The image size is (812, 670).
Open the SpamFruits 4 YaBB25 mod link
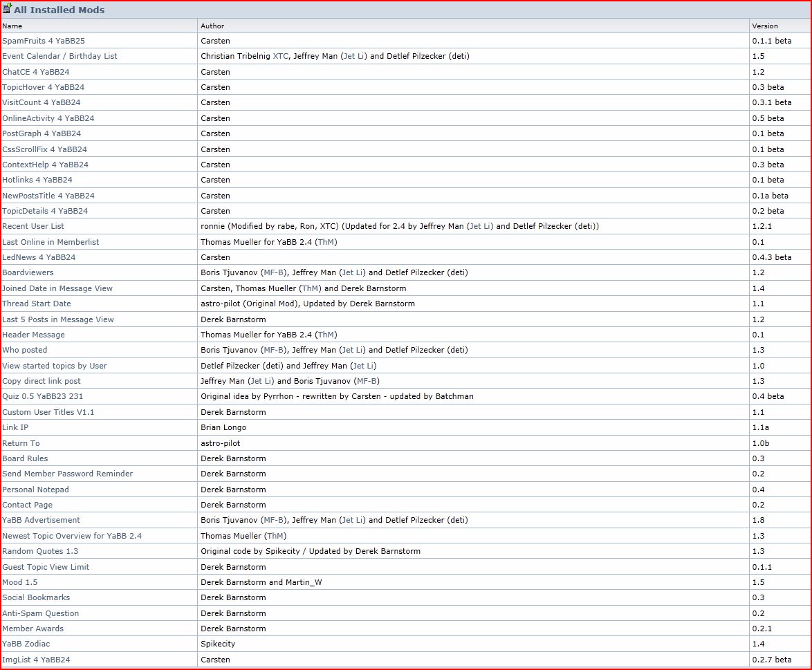point(43,41)
